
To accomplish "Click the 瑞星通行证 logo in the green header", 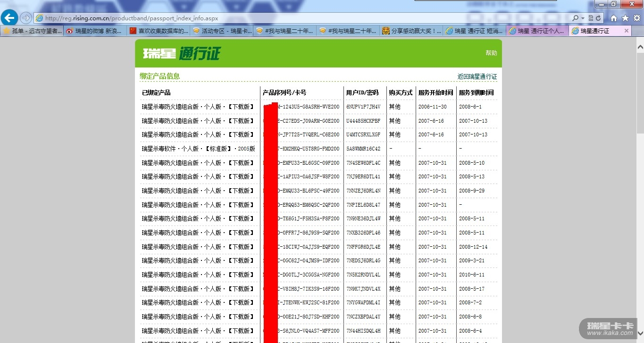I will [181, 53].
